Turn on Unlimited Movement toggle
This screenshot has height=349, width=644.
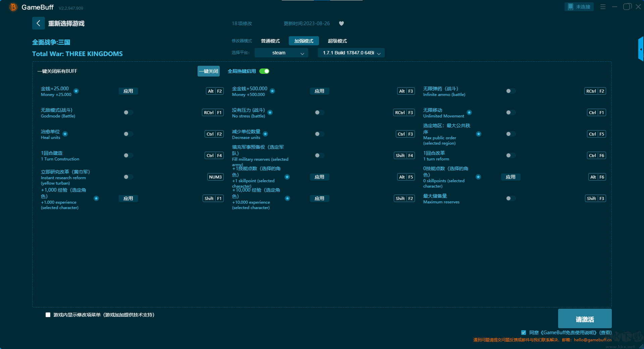(511, 112)
